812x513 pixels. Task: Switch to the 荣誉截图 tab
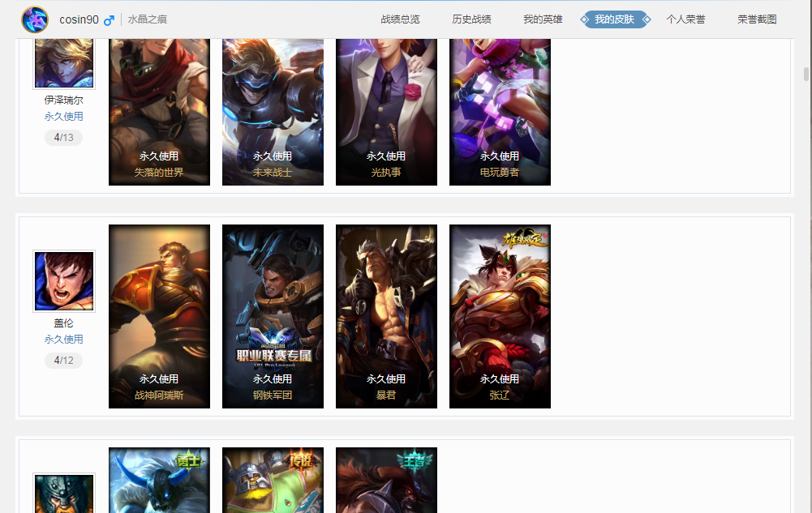(x=757, y=19)
